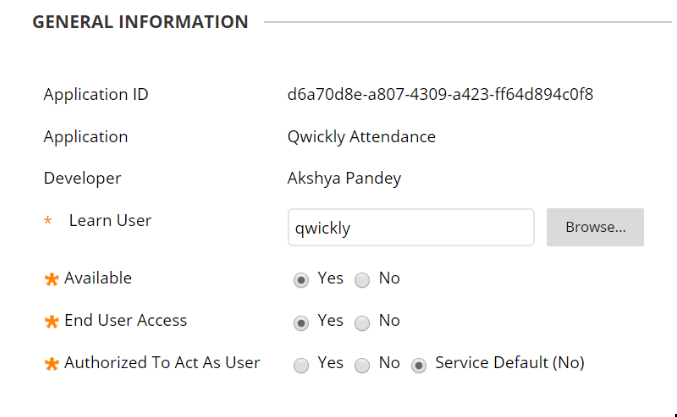
Task: Click the Akshya Pandey developer name
Action: (344, 178)
